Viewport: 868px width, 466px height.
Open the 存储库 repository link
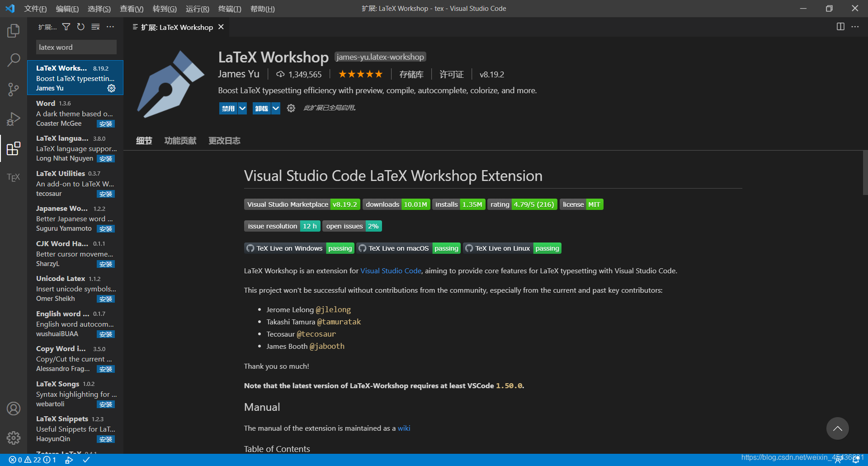411,75
